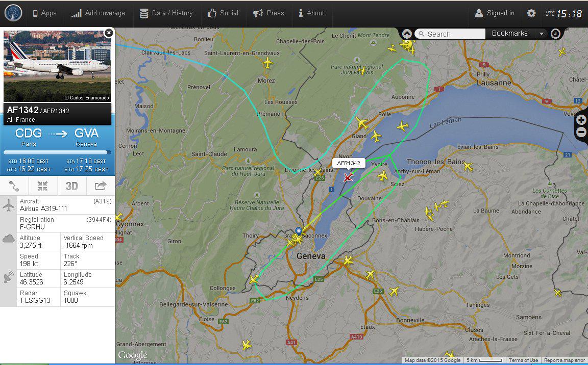The image size is (588, 365).
Task: Open the Bookmarks dropdown arrow
Action: 541,34
